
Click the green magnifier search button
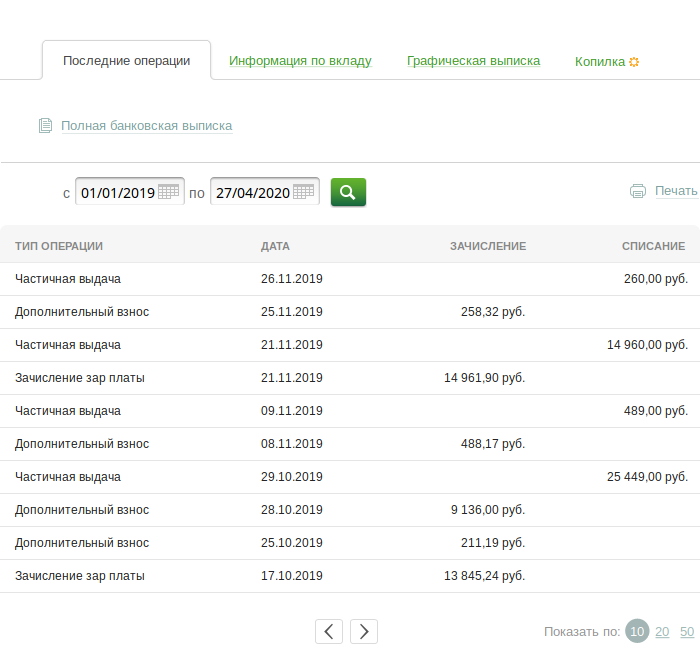(348, 192)
